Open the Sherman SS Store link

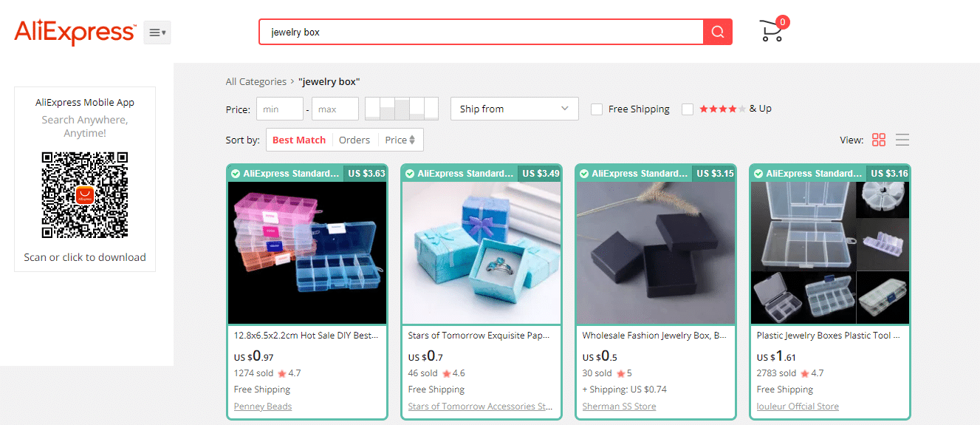pos(619,407)
